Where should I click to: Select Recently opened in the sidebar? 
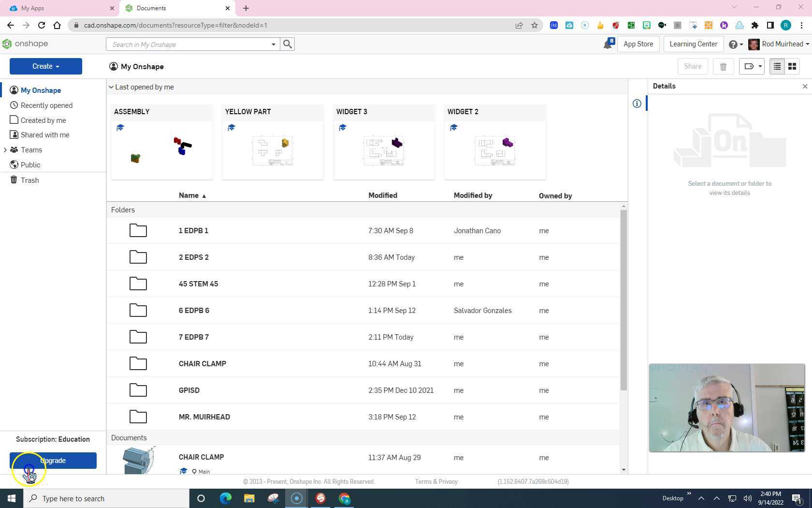tap(46, 105)
